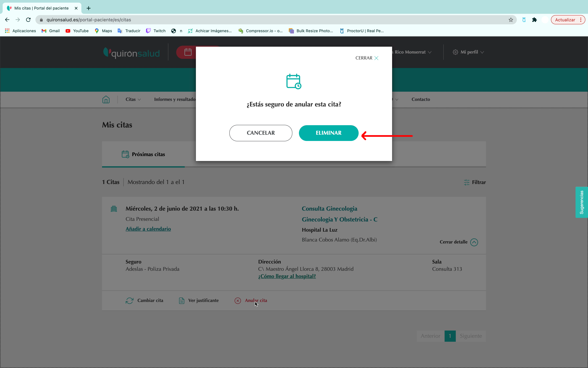Viewport: 588px width, 368px height.
Task: Open the YouTube bookmark
Action: point(77,31)
